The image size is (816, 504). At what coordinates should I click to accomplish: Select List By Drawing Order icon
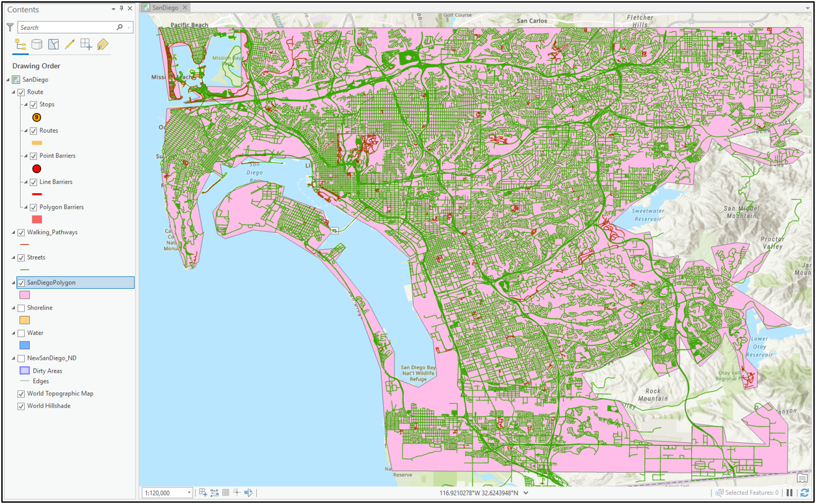click(x=20, y=45)
